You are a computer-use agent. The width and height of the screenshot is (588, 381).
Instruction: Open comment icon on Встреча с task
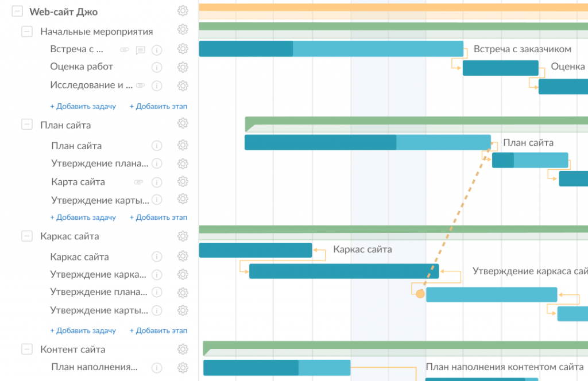coord(140,50)
